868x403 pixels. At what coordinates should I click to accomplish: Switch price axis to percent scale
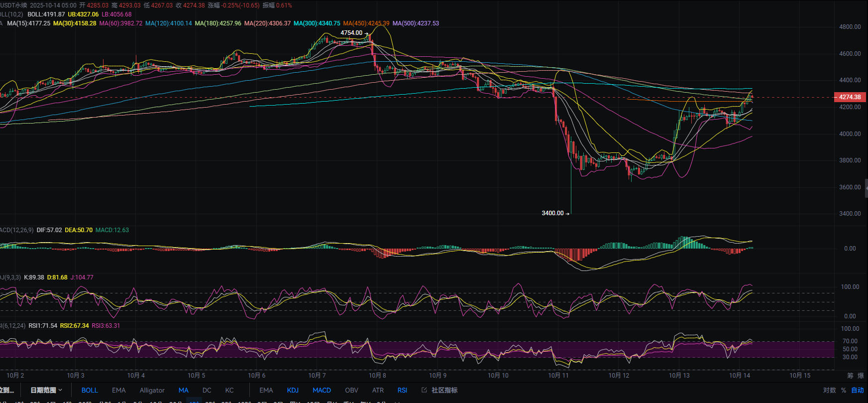844,390
